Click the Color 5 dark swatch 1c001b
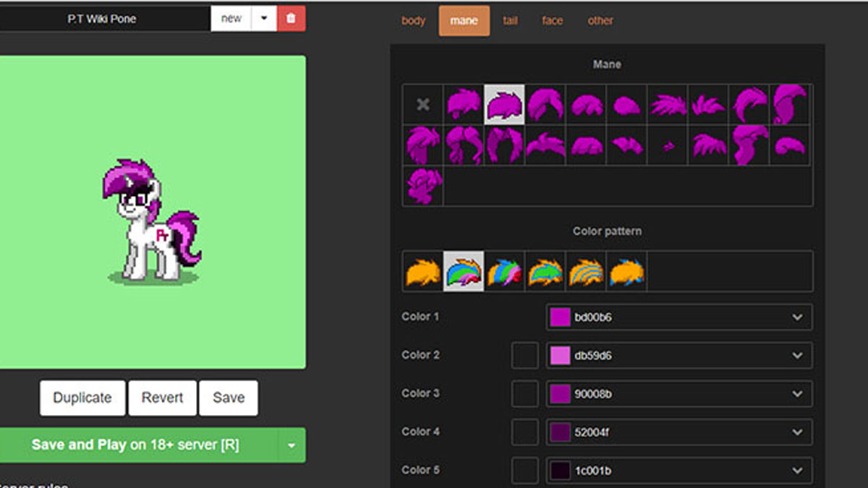Viewport: 868px width, 488px height. (560, 471)
